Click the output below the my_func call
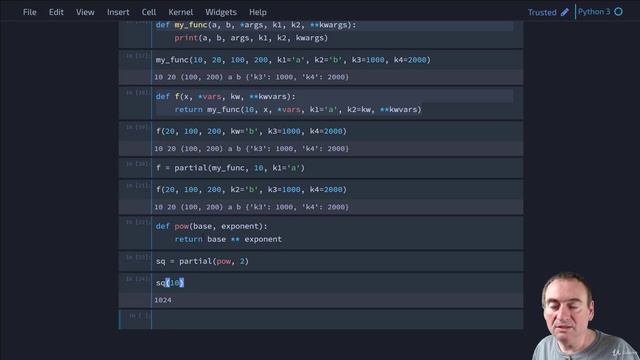Image resolution: width=640 pixels, height=360 pixels. tap(251, 77)
